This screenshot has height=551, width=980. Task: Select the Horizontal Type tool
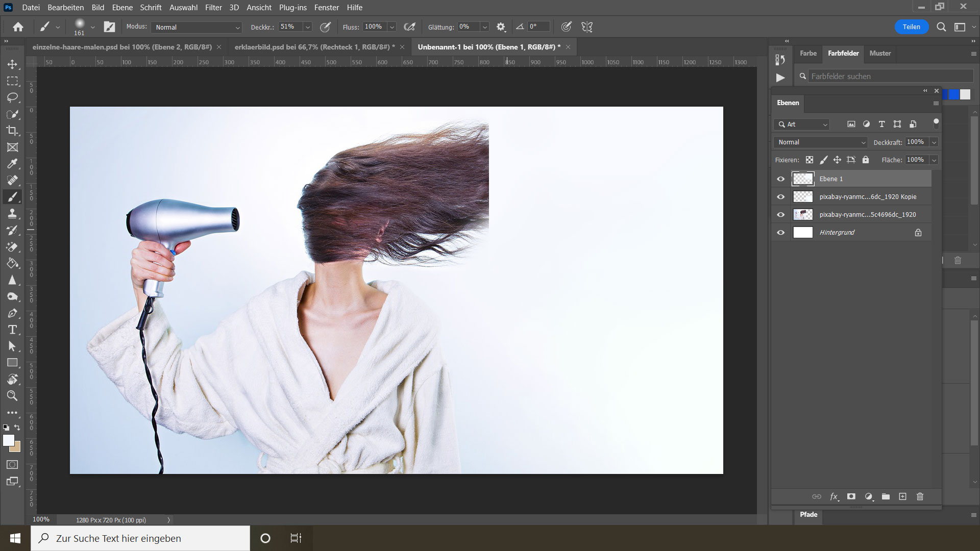[12, 330]
